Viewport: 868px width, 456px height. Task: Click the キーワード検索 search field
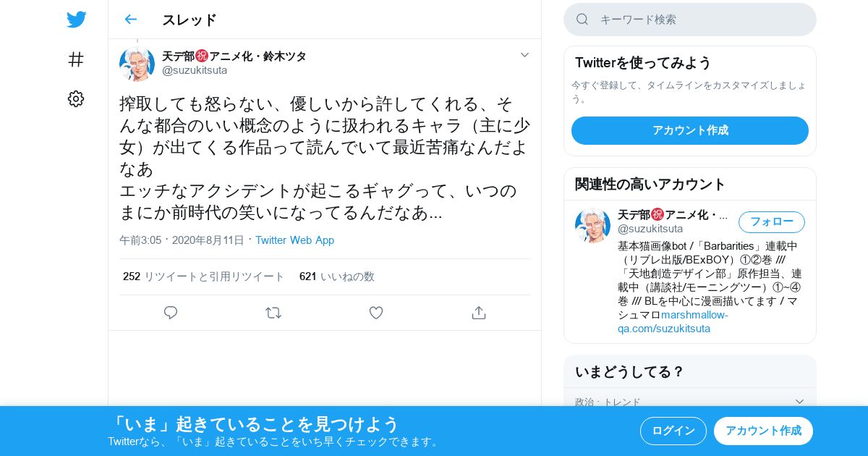pyautogui.click(x=690, y=20)
